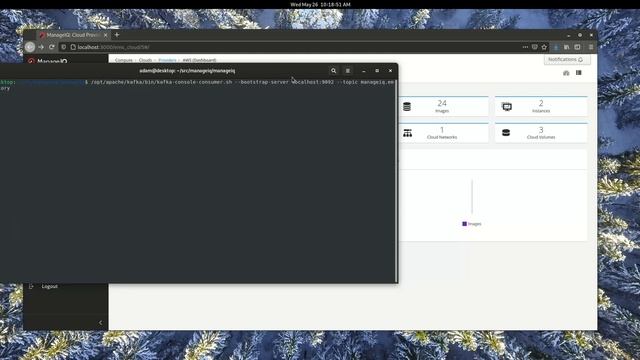Image resolution: width=640 pixels, height=360 pixels.
Task: Click the terminal search icon
Action: pyautogui.click(x=333, y=71)
